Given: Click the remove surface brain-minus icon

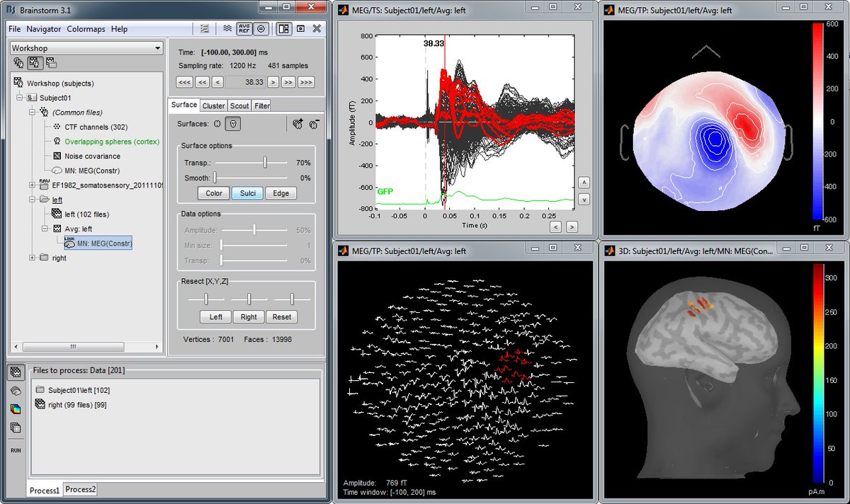Looking at the screenshot, I should coord(314,123).
